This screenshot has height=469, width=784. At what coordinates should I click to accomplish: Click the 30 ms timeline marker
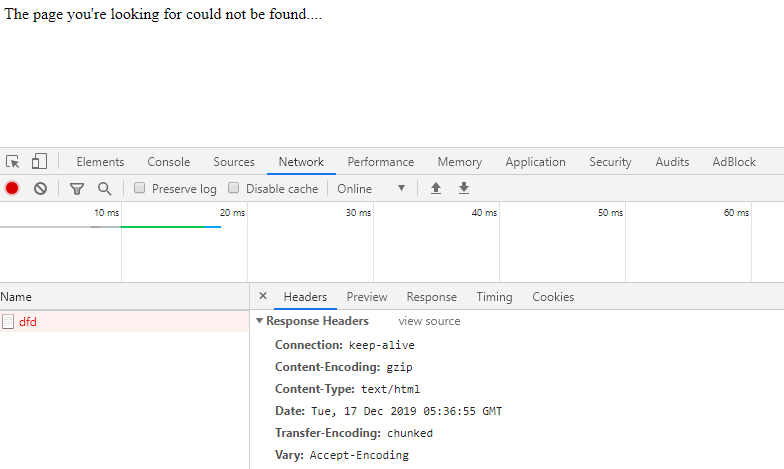point(358,212)
